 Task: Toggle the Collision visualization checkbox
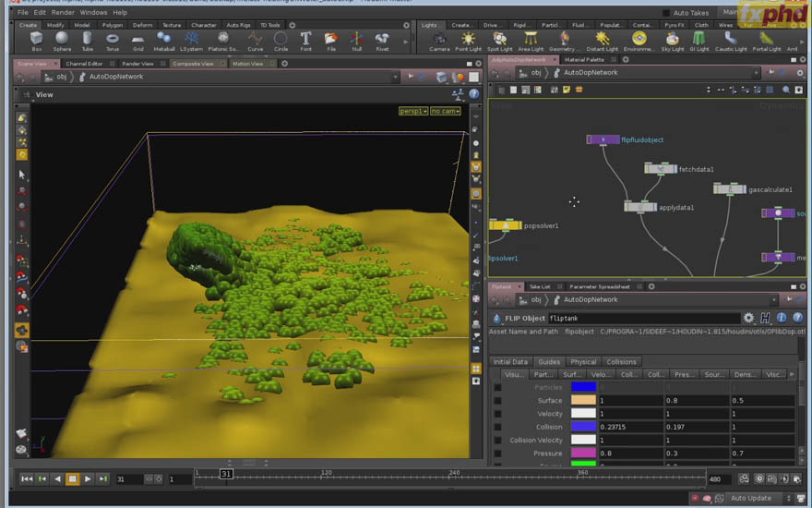tap(497, 427)
